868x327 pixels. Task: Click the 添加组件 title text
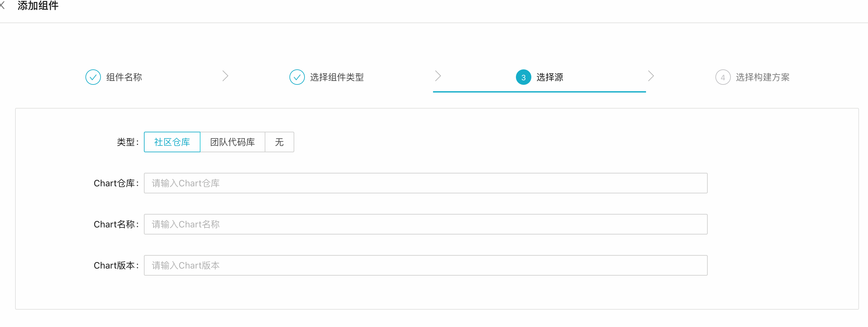[x=38, y=5]
